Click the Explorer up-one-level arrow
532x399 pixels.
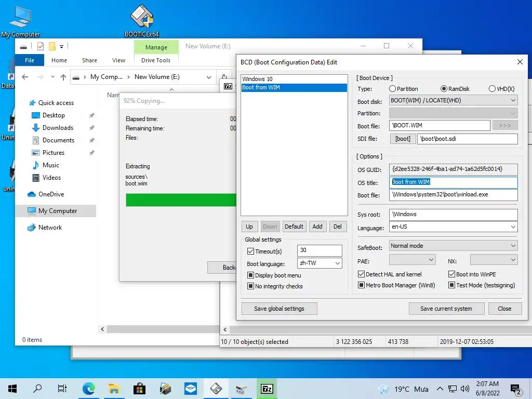point(63,77)
